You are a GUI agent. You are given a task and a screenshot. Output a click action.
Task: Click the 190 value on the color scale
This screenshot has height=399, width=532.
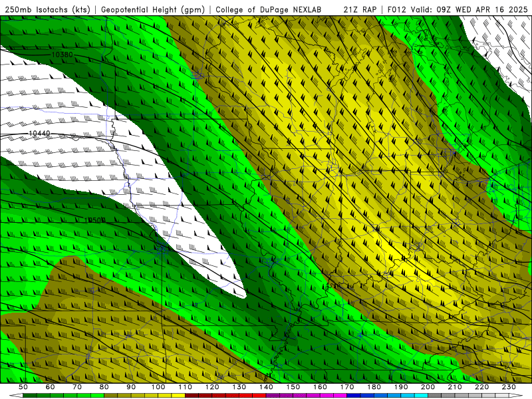pyautogui.click(x=401, y=387)
